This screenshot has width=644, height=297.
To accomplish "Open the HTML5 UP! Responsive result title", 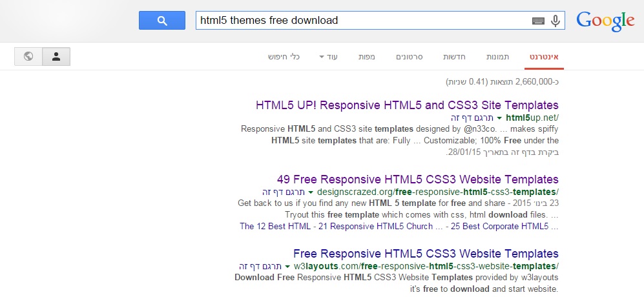I will 407,105.
